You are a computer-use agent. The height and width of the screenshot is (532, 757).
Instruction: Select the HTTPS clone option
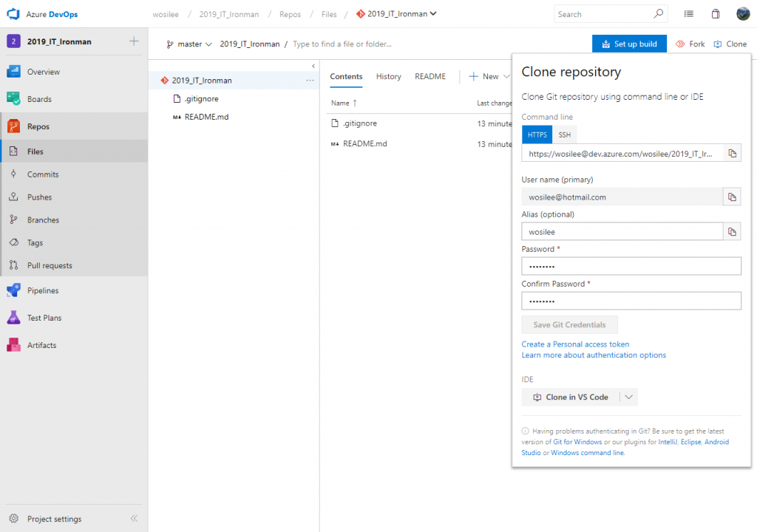click(x=537, y=134)
